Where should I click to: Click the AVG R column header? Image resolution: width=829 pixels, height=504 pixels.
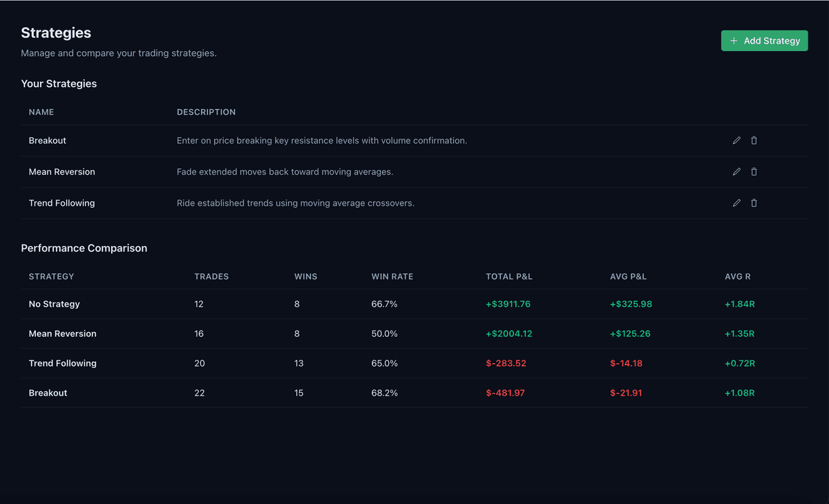[x=737, y=276]
